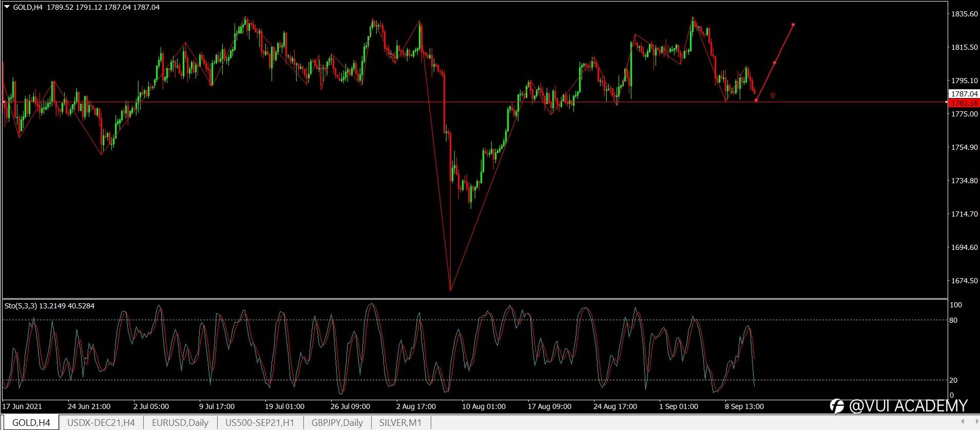Click the 19 Jul 01:00 time label
Viewport: 980px width, 430px height.
tap(284, 406)
